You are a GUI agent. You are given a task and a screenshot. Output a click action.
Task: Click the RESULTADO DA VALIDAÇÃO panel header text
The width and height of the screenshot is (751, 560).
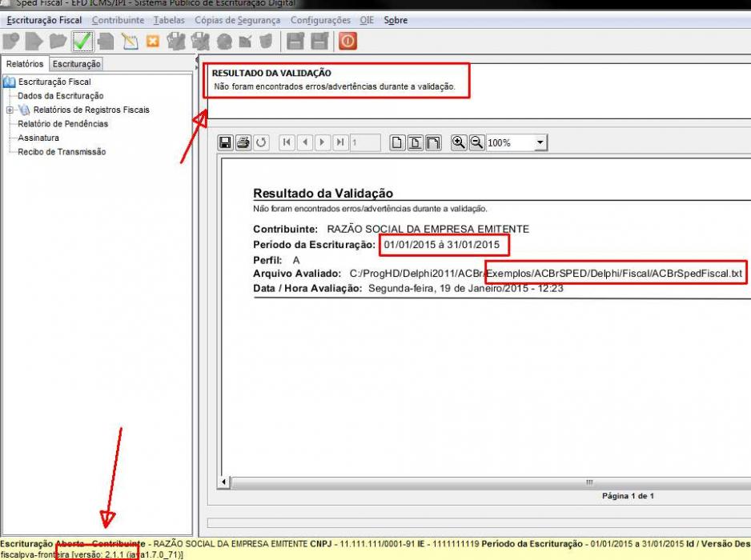(x=271, y=74)
